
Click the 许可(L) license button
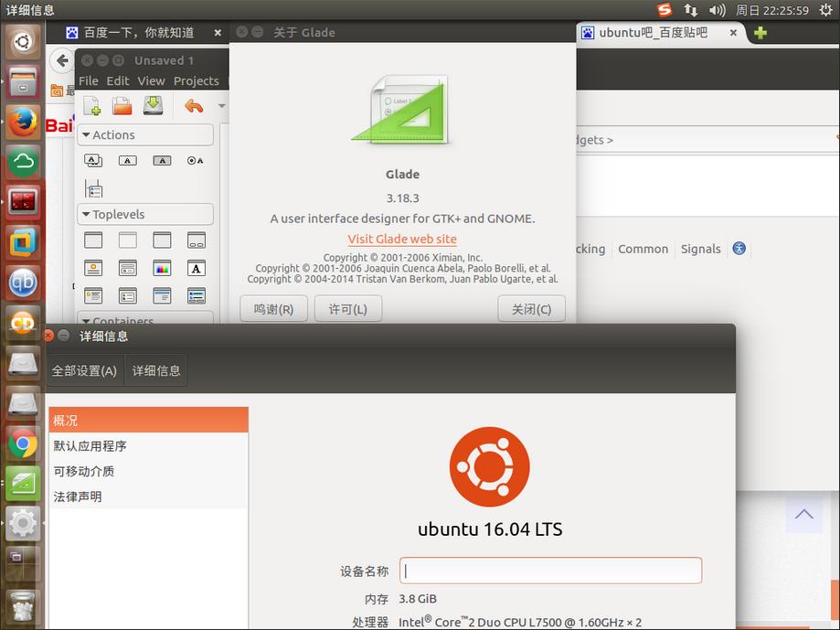pyautogui.click(x=347, y=309)
